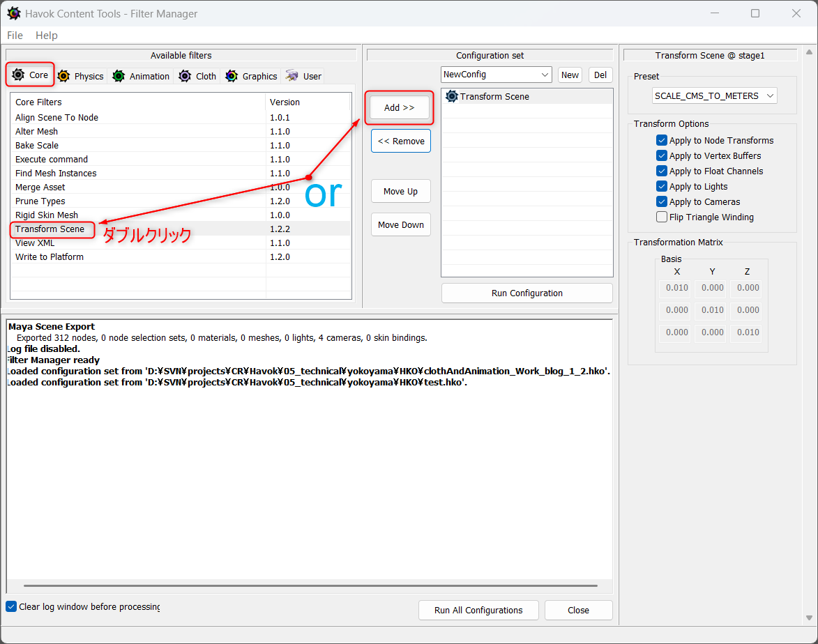Click the Cloth tab gear icon
818x644 pixels.
[x=185, y=76]
